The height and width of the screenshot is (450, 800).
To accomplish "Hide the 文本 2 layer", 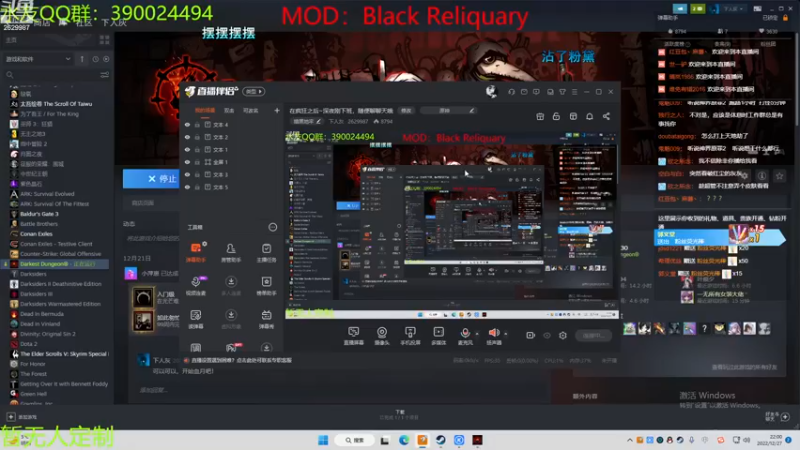I will (187, 137).
